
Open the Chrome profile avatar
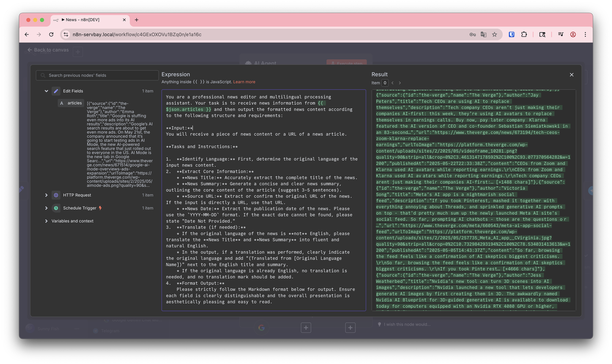(x=573, y=34)
